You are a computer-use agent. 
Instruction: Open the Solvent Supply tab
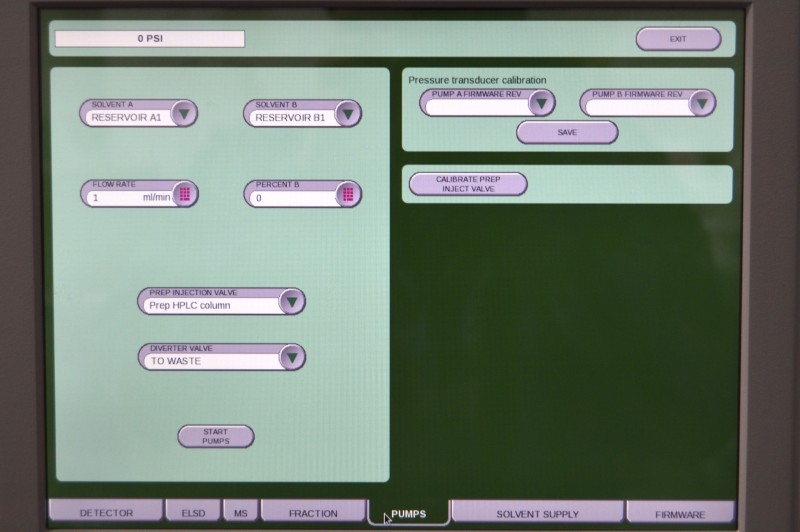pos(537,514)
